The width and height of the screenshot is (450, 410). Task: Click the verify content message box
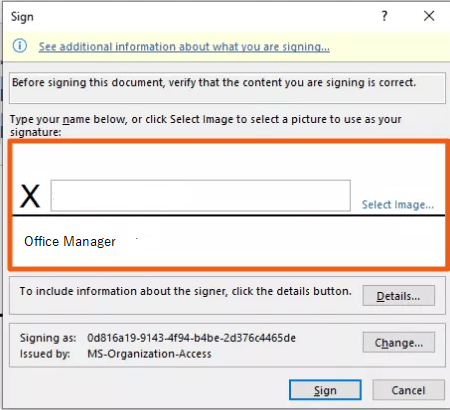point(227,88)
